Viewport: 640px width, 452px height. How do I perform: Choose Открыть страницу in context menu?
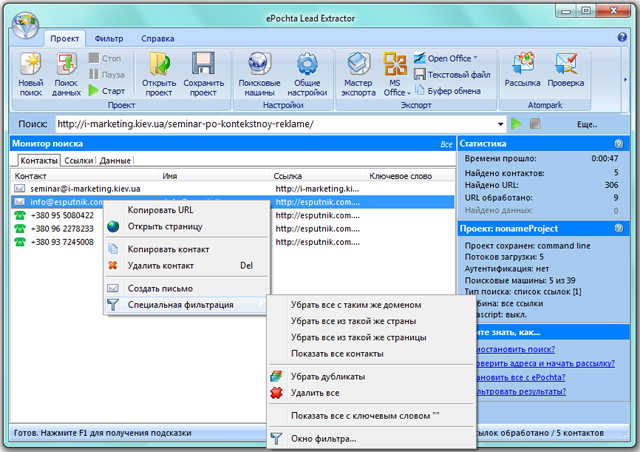pyautogui.click(x=187, y=226)
